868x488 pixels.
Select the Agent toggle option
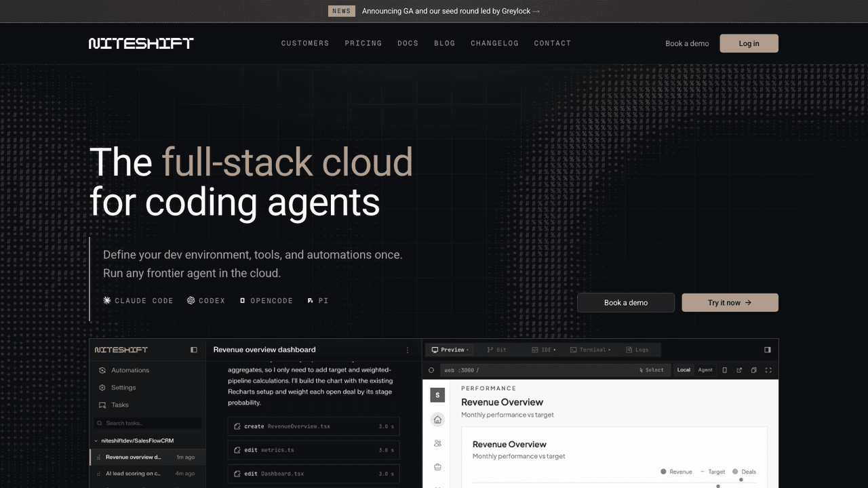(705, 370)
